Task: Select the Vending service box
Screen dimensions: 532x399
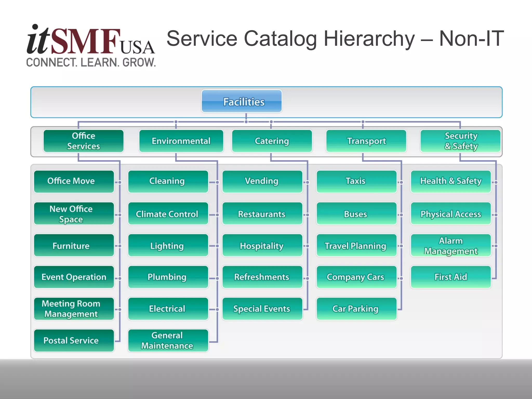Action: [x=262, y=181]
